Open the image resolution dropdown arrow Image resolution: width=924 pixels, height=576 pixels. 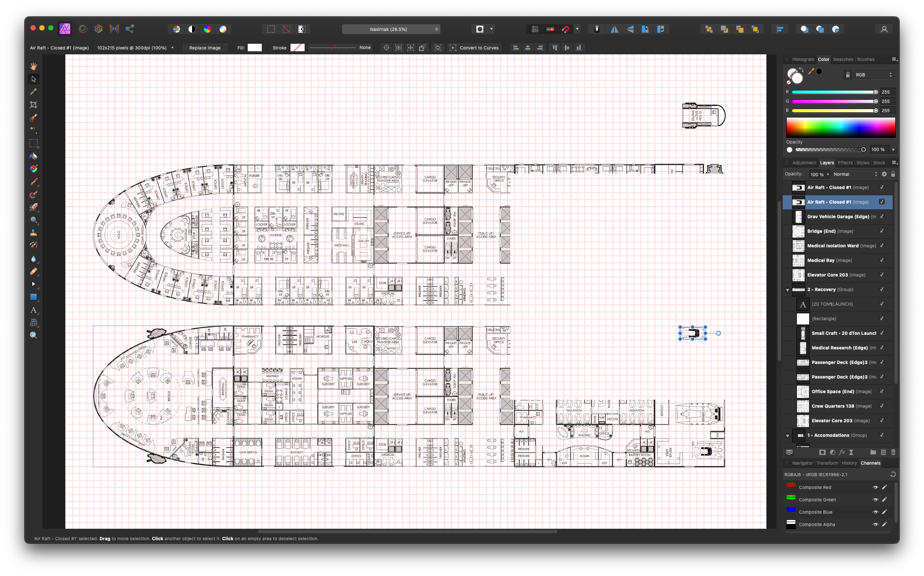coord(172,48)
